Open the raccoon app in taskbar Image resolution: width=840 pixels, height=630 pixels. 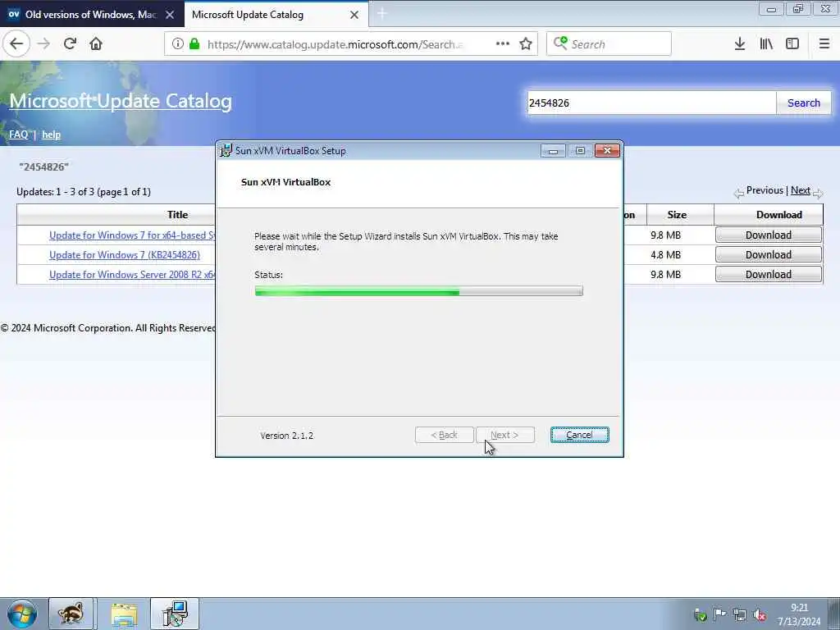(x=71, y=614)
